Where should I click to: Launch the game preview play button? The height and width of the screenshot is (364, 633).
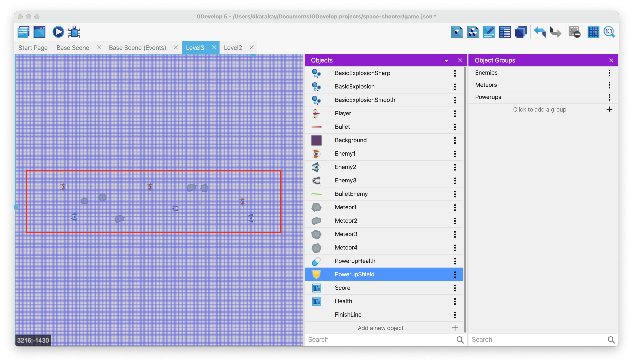58,32
